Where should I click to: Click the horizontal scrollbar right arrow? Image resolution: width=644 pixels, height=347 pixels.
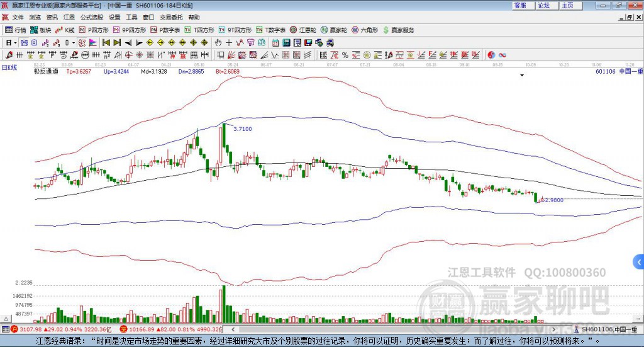coord(553,329)
